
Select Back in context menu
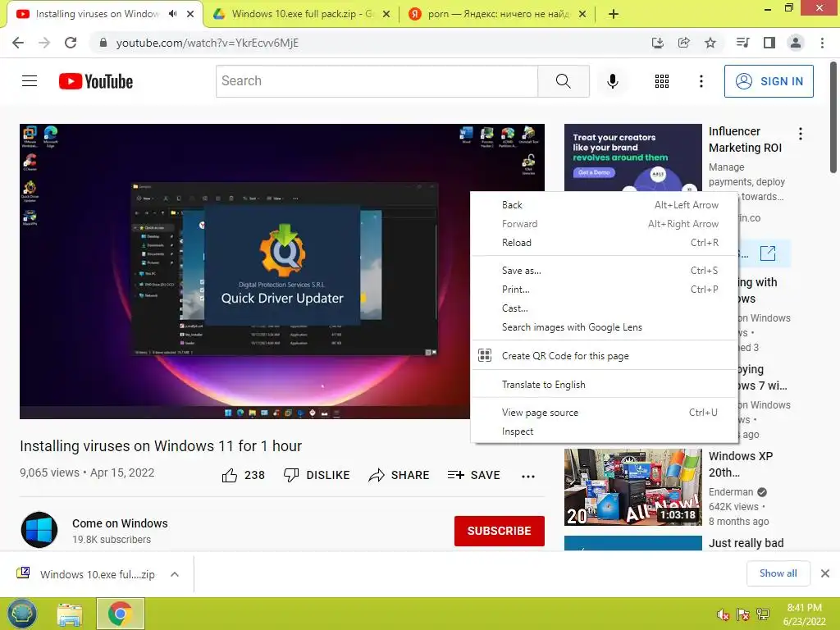coord(605,204)
